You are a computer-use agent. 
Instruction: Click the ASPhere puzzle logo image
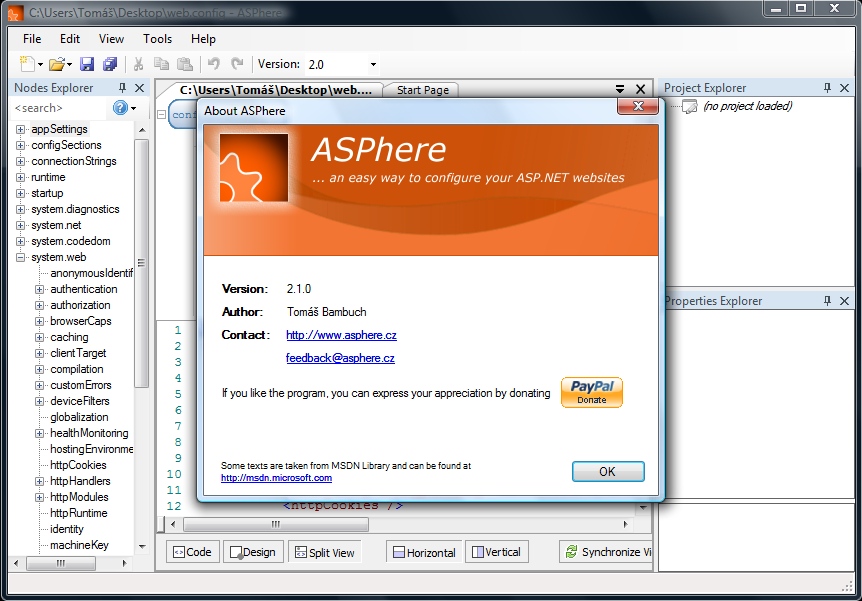254,168
